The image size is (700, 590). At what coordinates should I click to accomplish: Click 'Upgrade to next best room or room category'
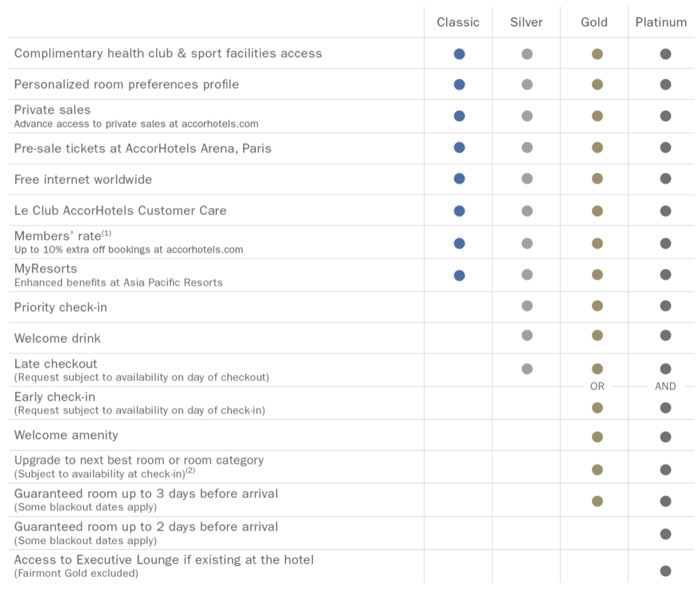(139, 460)
